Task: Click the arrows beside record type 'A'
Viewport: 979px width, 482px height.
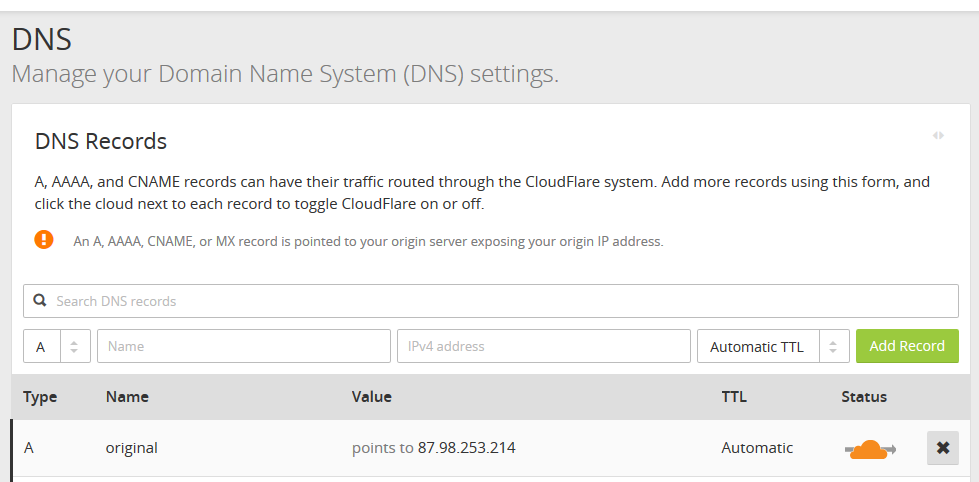Action: [x=75, y=347]
